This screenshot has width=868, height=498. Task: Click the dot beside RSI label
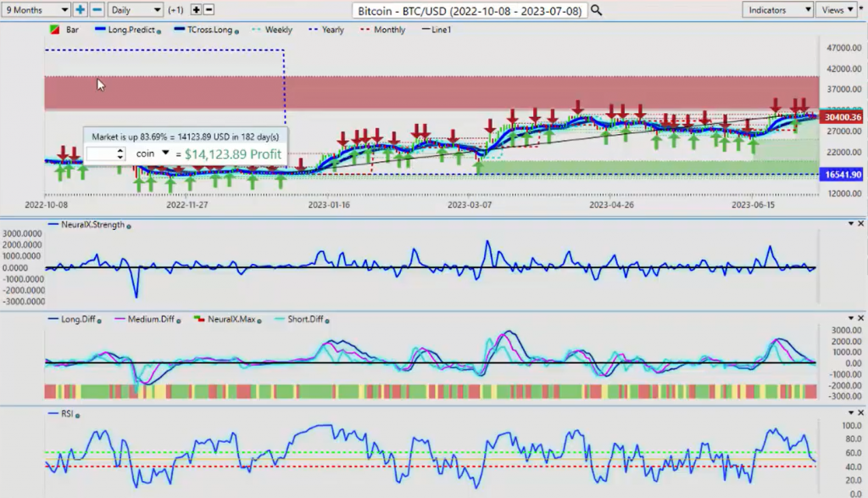point(77,416)
